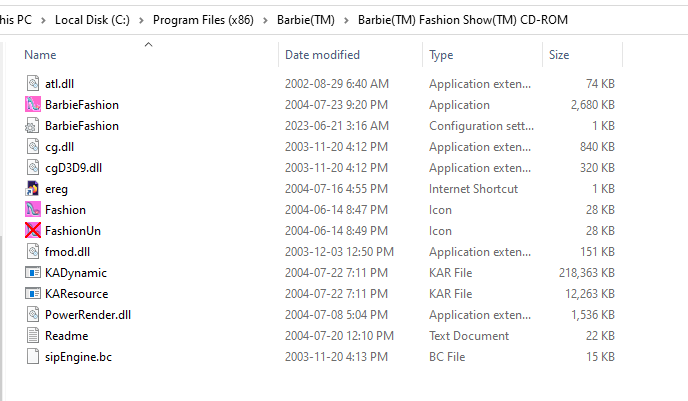
Task: Select the KADynamic KAR file icon
Action: [32, 272]
